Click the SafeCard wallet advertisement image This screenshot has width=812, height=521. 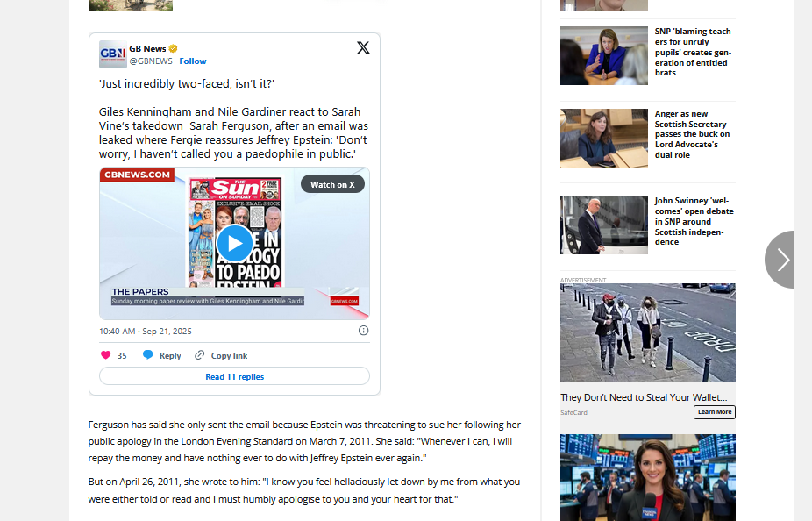point(647,332)
